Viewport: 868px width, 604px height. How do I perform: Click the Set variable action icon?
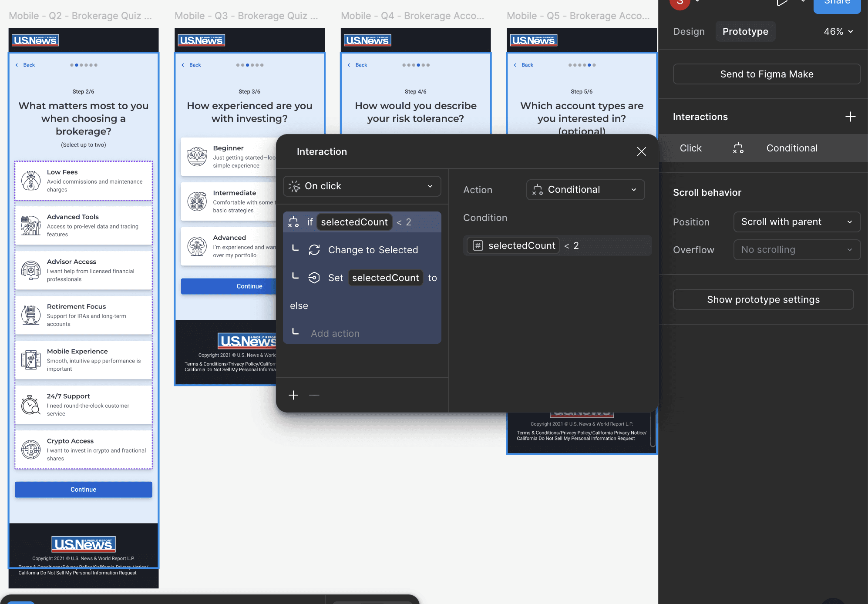[314, 278]
